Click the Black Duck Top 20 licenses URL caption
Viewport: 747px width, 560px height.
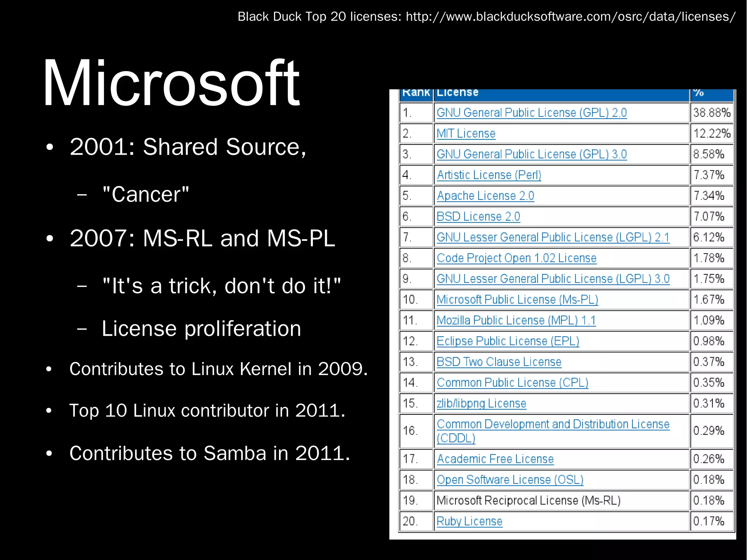487,17
